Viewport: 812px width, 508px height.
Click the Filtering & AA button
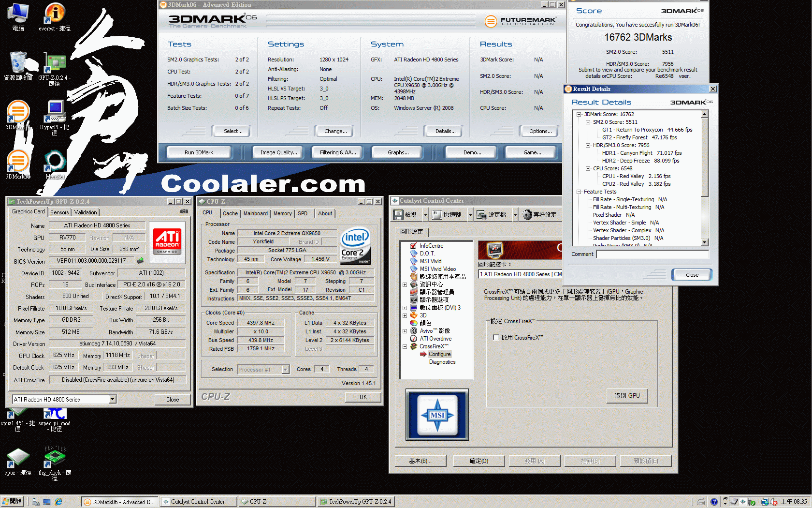[338, 152]
